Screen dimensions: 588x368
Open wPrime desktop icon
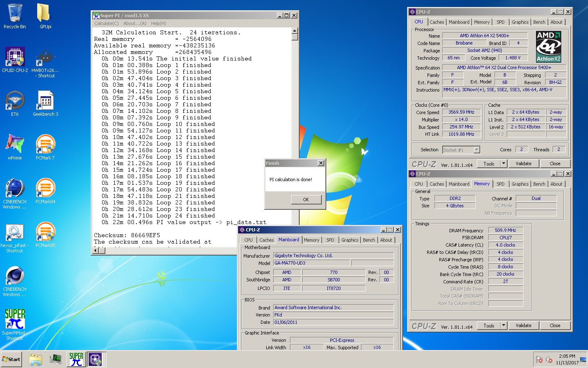point(15,147)
